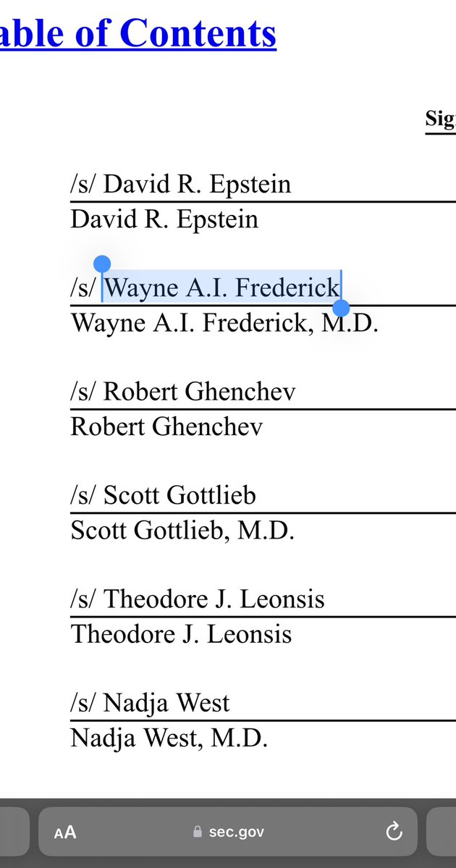The height and width of the screenshot is (868, 456).
Task: Tap the "/s/ Scott Gottlieb" signature line
Action: [x=164, y=496]
